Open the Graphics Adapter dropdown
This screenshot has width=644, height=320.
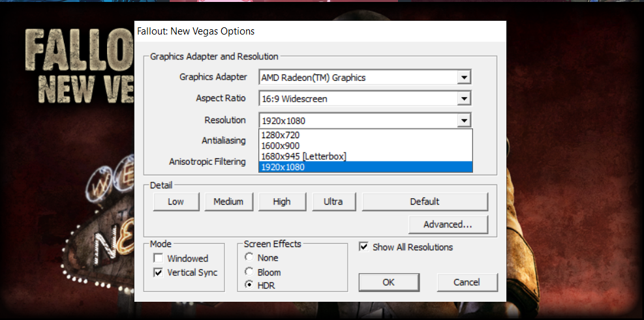point(464,77)
